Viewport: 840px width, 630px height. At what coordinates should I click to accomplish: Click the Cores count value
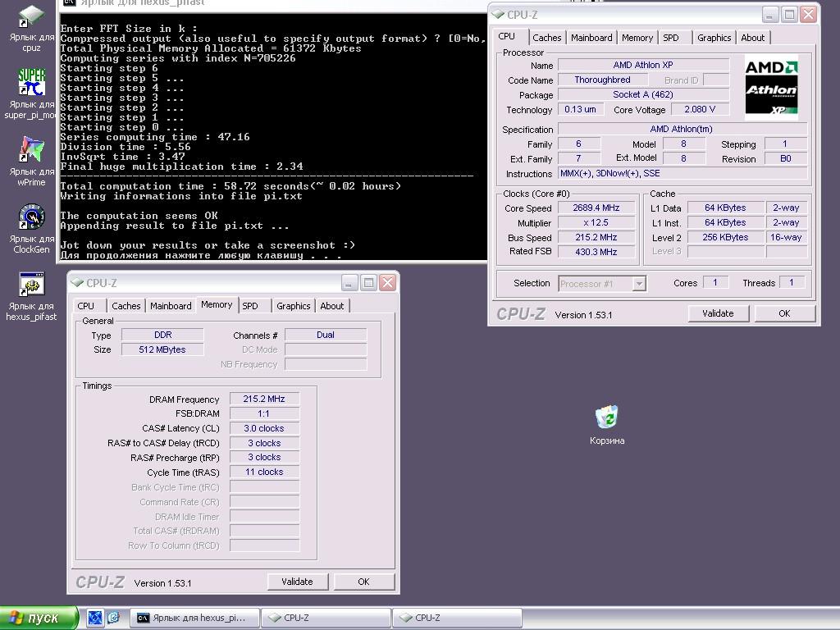[715, 282]
